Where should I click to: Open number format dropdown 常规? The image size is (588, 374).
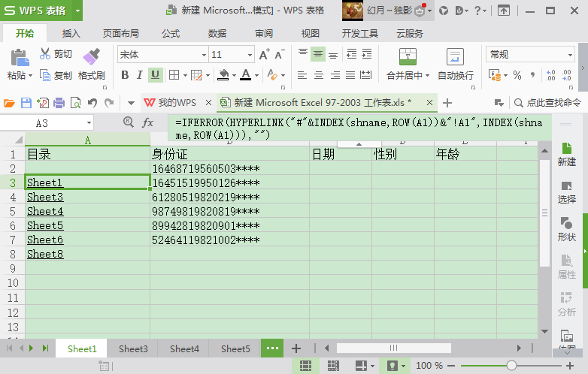pos(570,55)
